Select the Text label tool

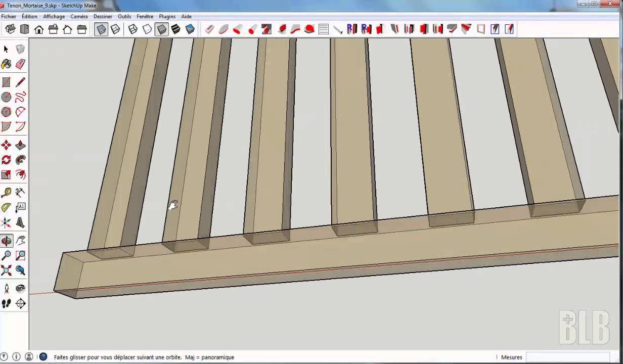[20, 207]
